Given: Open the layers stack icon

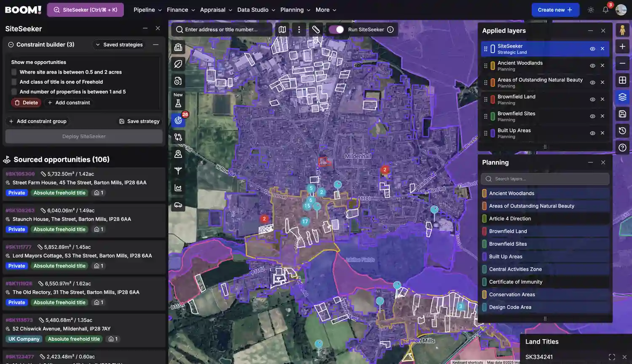Looking at the screenshot, I should (622, 97).
